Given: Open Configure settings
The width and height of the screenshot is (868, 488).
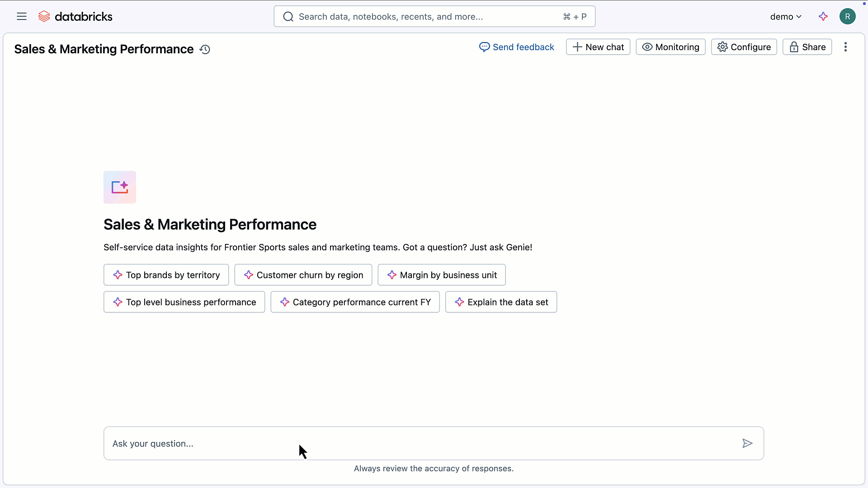Looking at the screenshot, I should [x=744, y=47].
